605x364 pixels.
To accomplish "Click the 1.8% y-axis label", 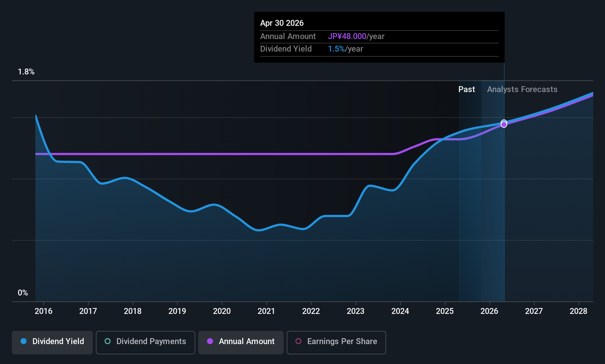I will point(26,72).
